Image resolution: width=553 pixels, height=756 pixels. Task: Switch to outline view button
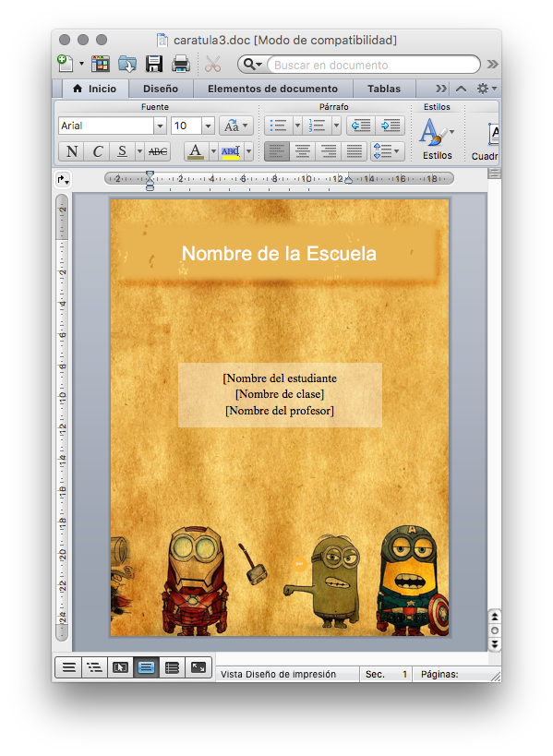[x=94, y=667]
